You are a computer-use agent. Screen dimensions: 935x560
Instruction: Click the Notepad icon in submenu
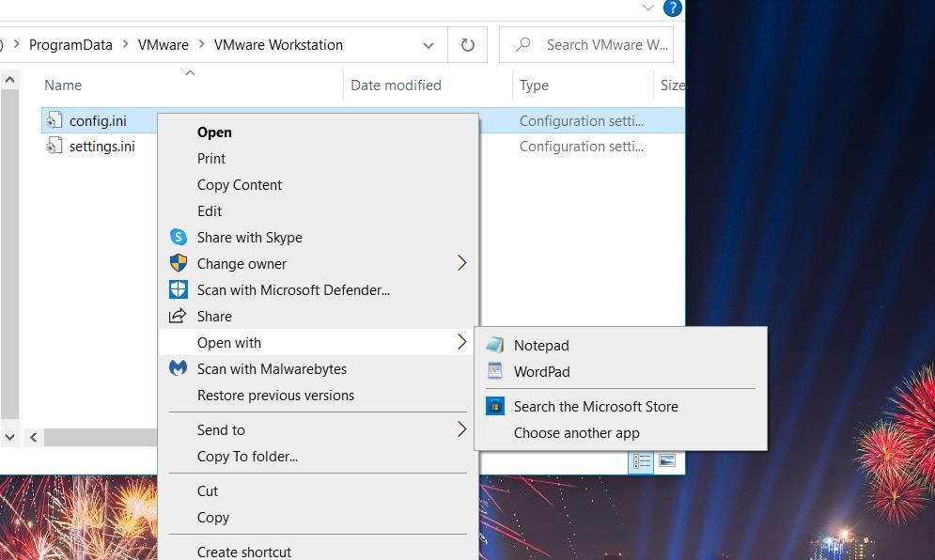pos(495,345)
